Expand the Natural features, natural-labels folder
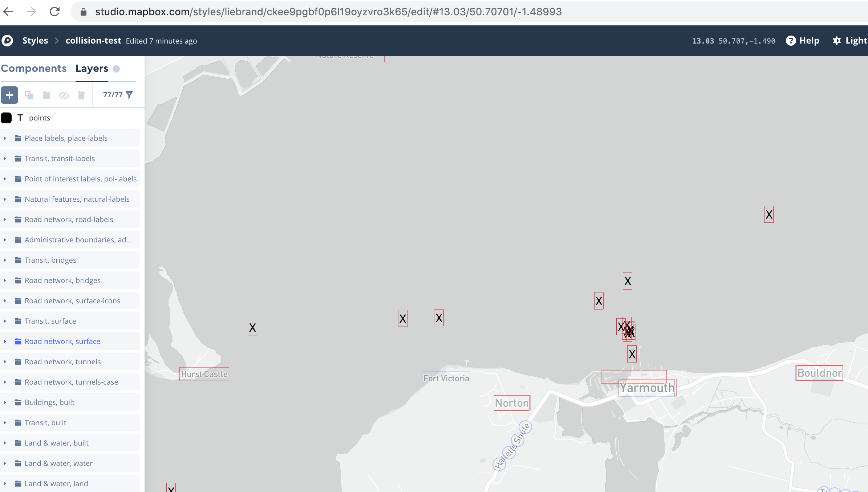 5,199
